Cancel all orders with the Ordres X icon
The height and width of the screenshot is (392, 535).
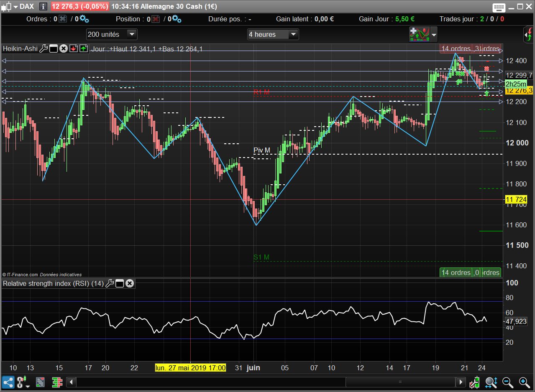(x=63, y=19)
